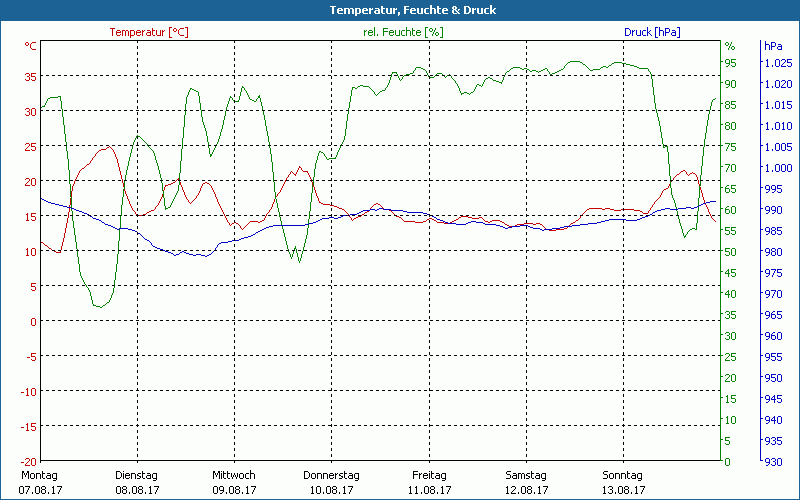The image size is (800, 500).
Task: Click the blue '955' pressure axis value
Action: [773, 357]
